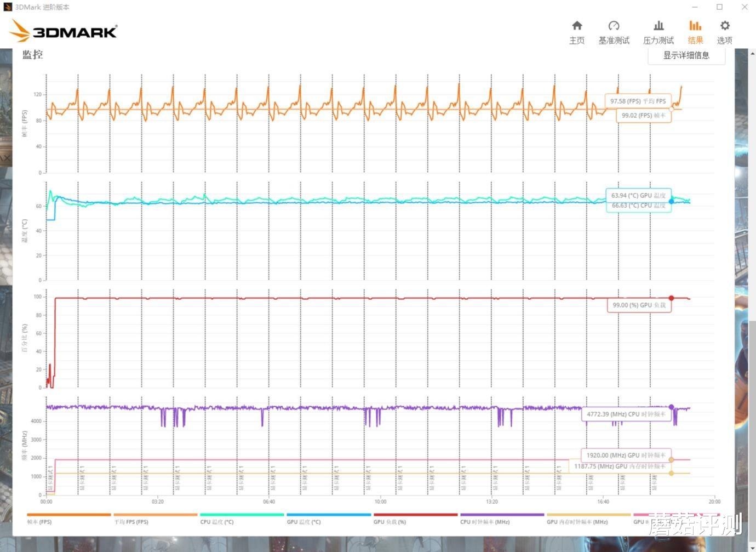Image resolution: width=756 pixels, height=552 pixels.
Task: Toggle CPU 时钟频率 (MHz) legend series
Action: (502, 519)
